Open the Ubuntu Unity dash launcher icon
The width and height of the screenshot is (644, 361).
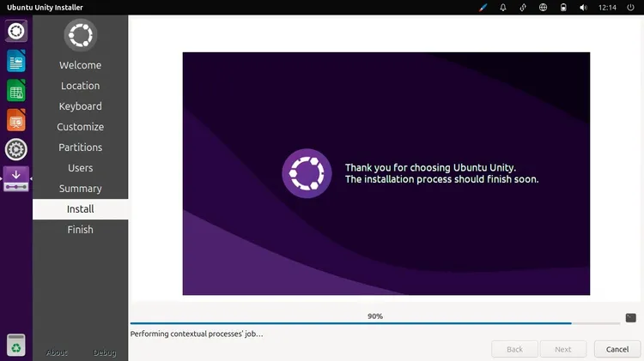(16, 31)
